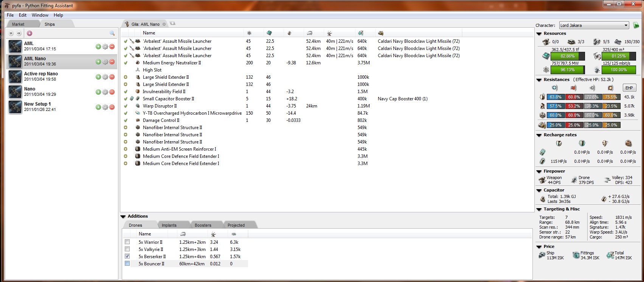
Task: Click the thermal resistance flame icon
Action: 573,88
